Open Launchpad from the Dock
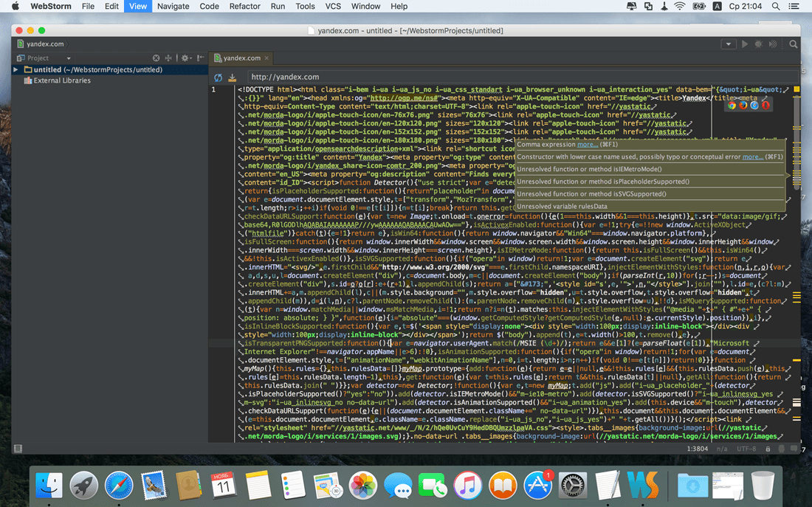The height and width of the screenshot is (507, 812). 84,486
